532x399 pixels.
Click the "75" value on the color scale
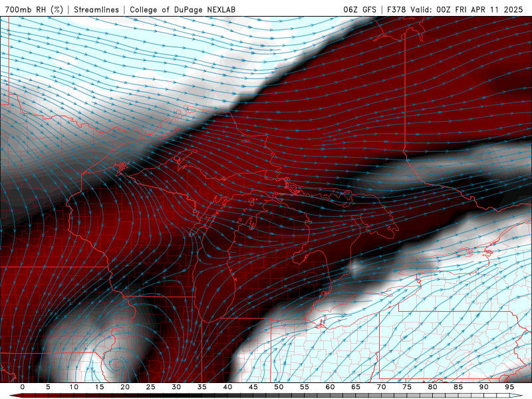tap(407, 387)
